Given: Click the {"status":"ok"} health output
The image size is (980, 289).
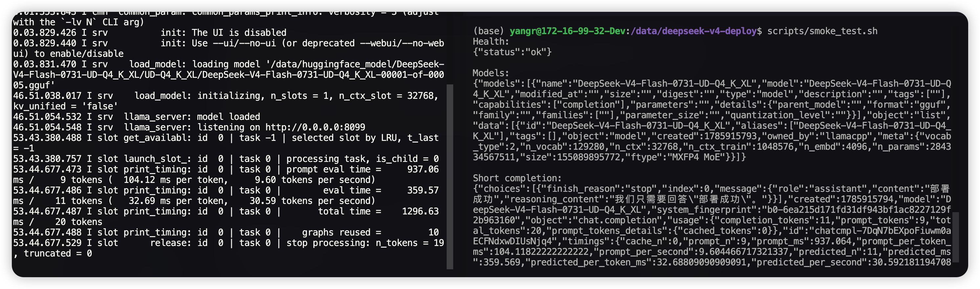Looking at the screenshot, I should click(x=512, y=52).
